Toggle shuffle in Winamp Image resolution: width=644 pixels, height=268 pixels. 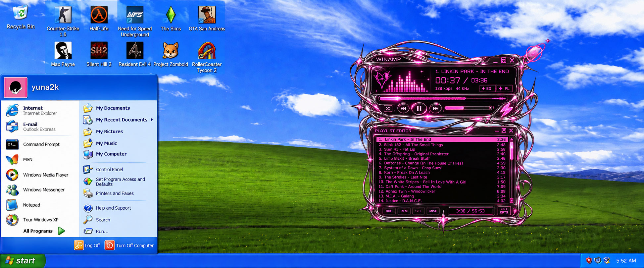[x=388, y=108]
